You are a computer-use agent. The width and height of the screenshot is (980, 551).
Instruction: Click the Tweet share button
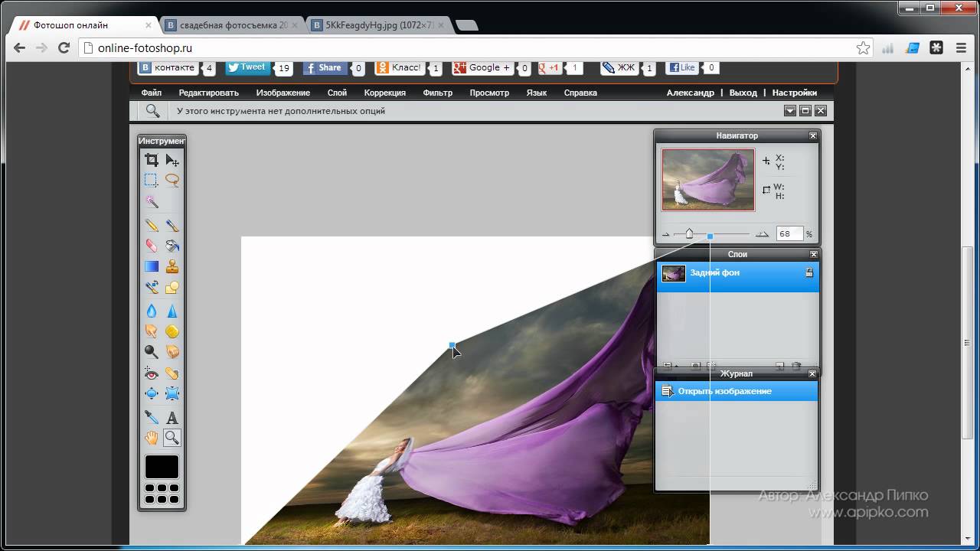[x=247, y=67]
